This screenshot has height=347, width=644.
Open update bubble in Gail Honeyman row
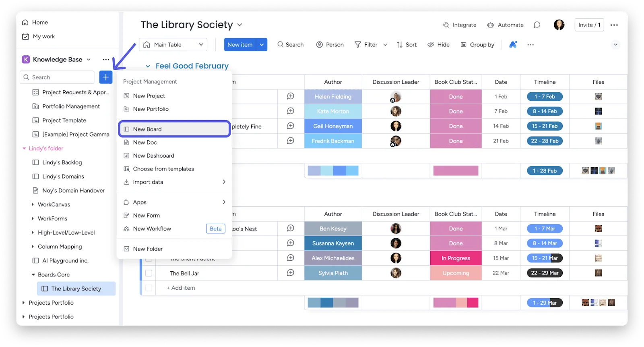(x=291, y=126)
